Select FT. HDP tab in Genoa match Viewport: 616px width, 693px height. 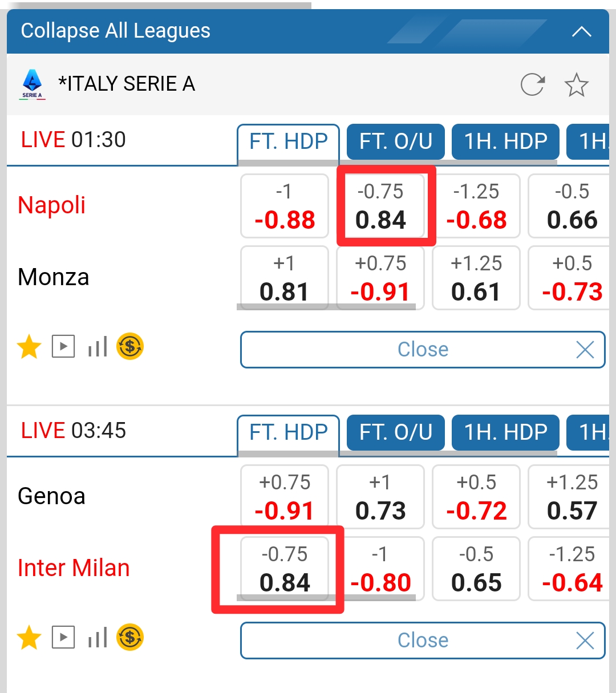pos(288,432)
